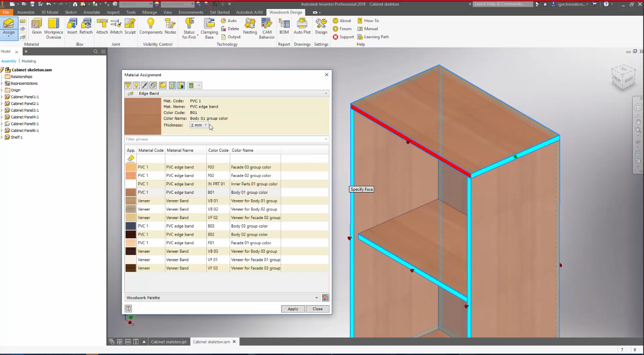The image size is (644, 355).
Task: Select the B03 Body 03 dark swatch
Action: (x=131, y=226)
